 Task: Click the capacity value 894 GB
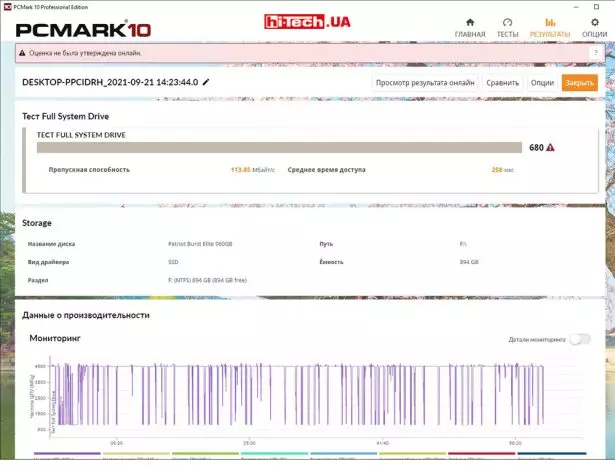tap(469, 262)
